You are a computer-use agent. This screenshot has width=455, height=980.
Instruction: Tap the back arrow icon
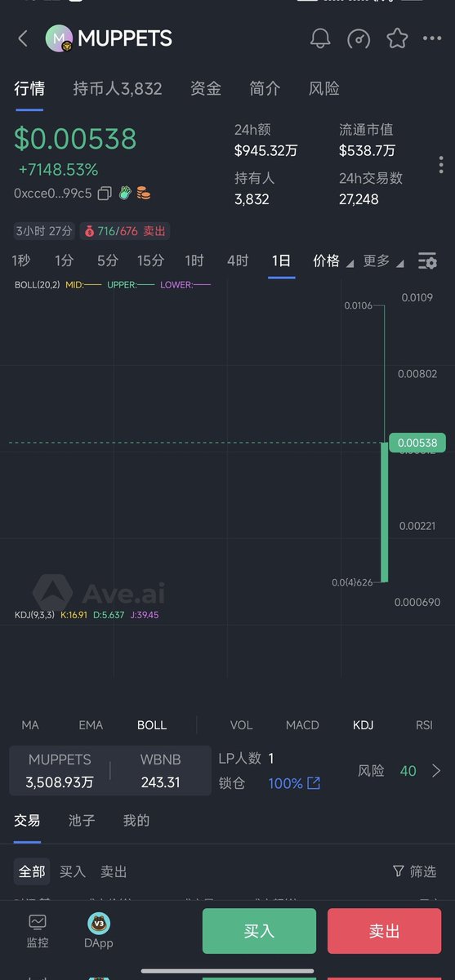[22, 38]
